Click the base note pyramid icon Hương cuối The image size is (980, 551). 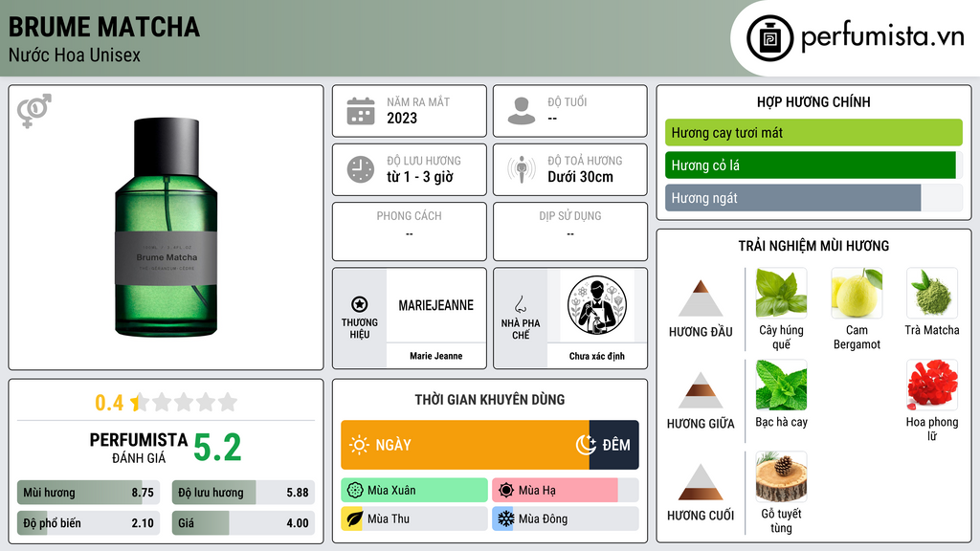click(x=701, y=482)
